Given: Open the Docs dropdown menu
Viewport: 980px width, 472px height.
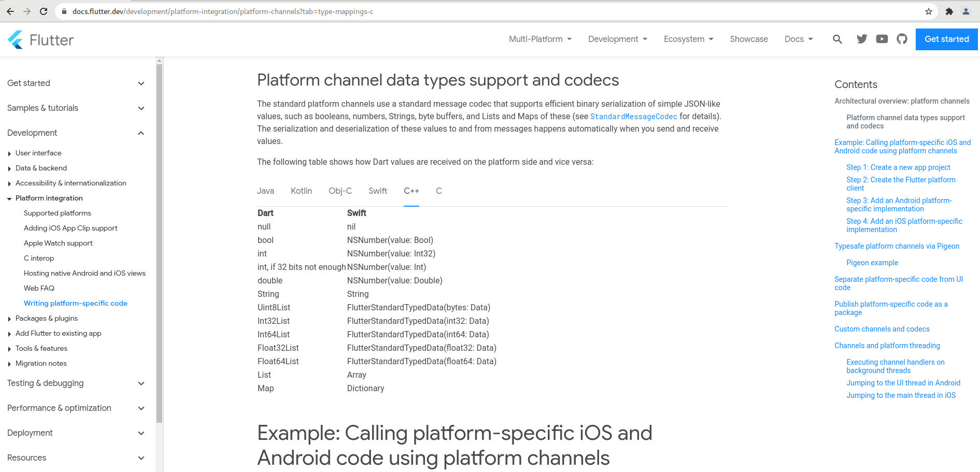Looking at the screenshot, I should tap(798, 39).
